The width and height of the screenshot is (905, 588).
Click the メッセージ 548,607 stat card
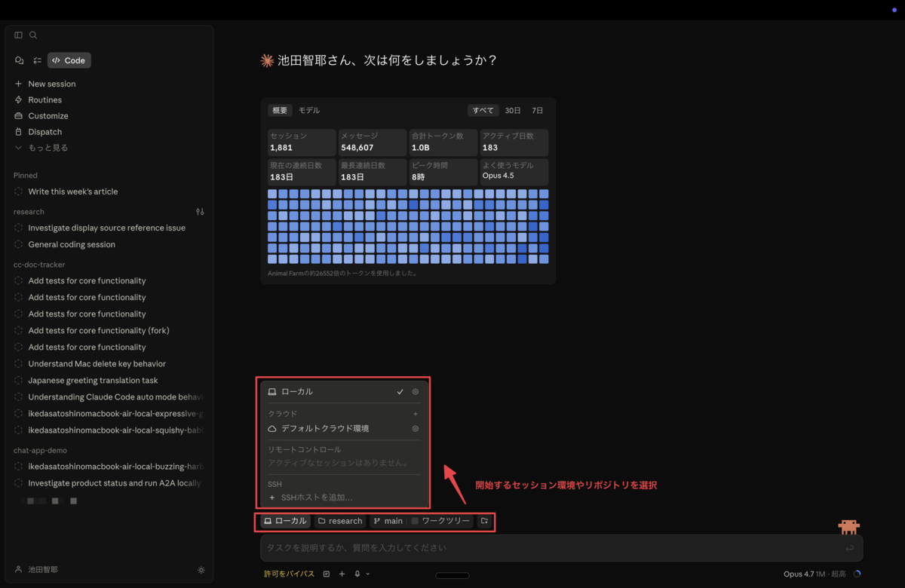(x=373, y=142)
